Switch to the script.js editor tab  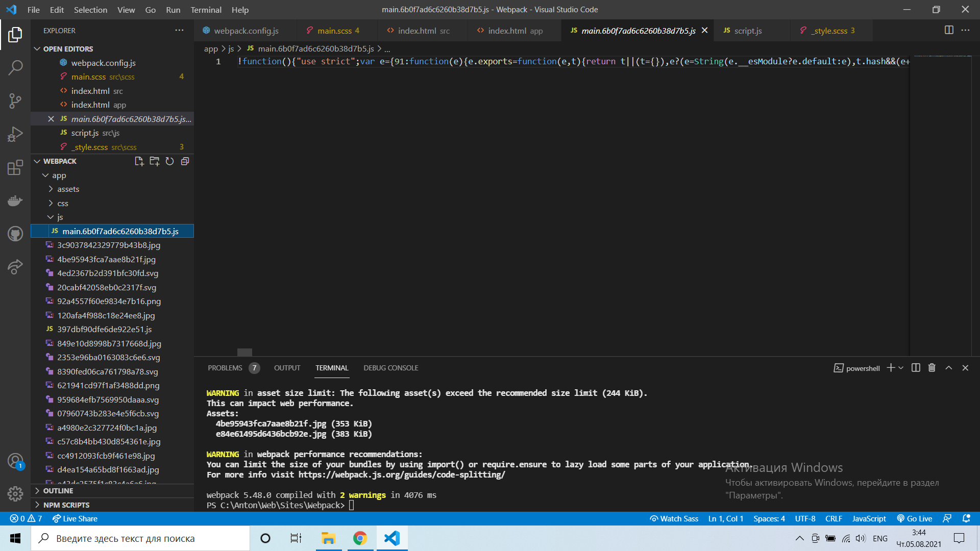(748, 31)
